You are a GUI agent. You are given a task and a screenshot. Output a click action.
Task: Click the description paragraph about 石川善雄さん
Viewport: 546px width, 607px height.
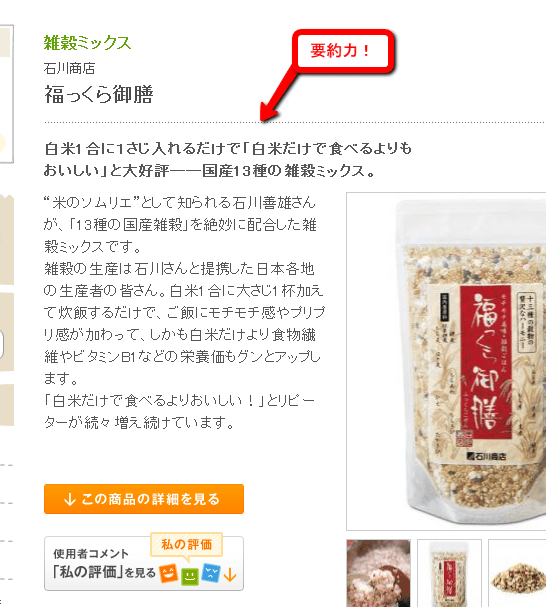[x=184, y=312]
